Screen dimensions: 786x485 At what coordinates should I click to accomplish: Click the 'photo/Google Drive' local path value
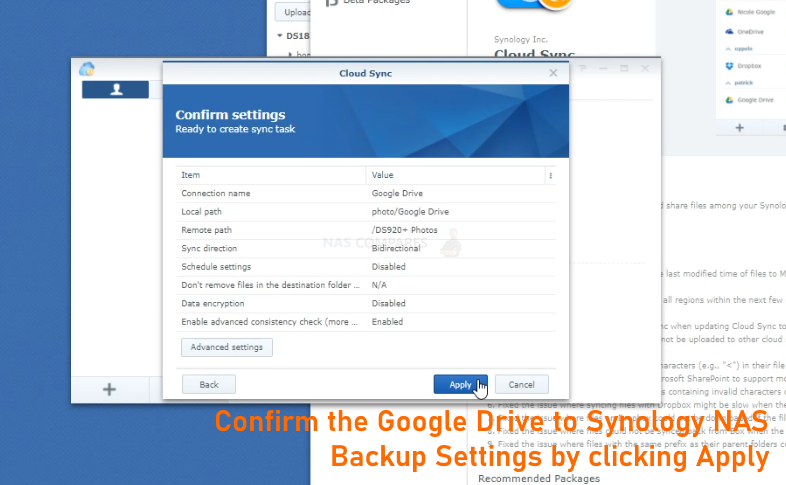tap(410, 211)
